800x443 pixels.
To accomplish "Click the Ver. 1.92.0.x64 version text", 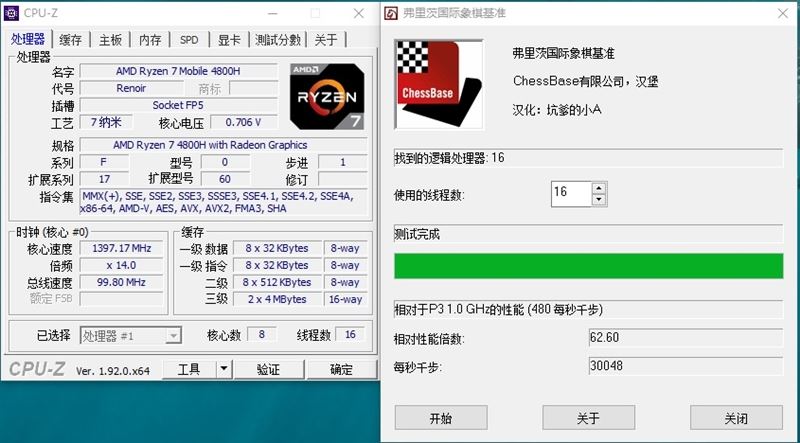I will (113, 371).
